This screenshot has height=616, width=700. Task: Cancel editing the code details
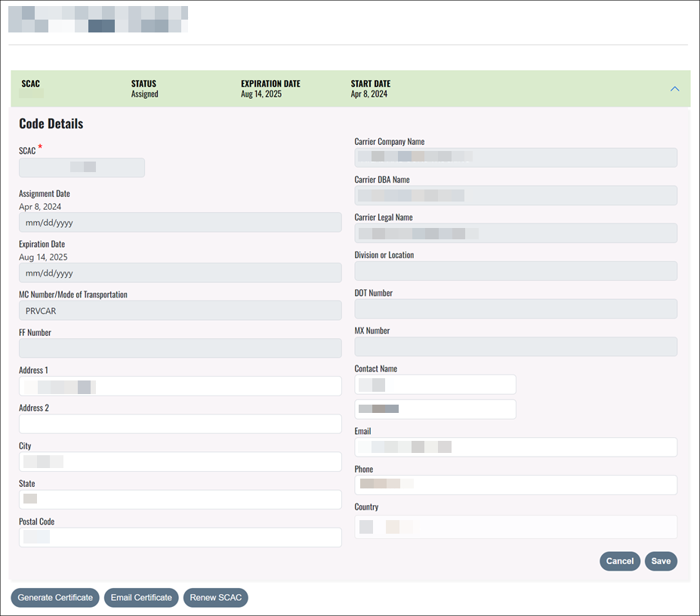[x=619, y=562]
